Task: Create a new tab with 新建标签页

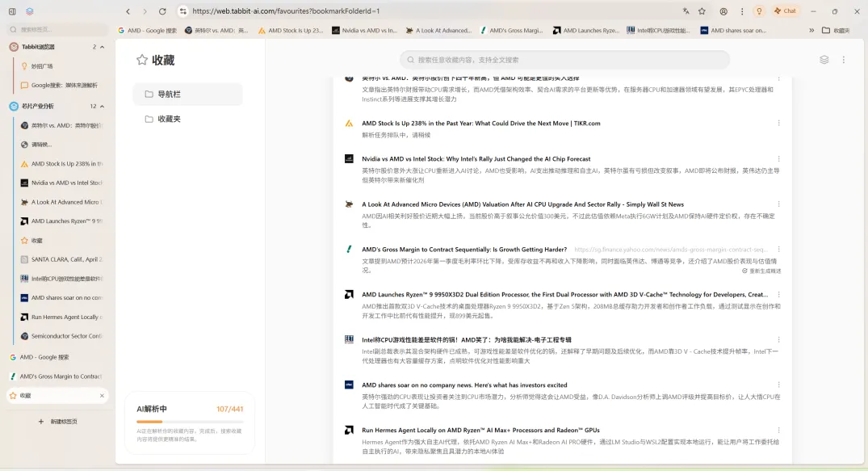Action: [57, 422]
